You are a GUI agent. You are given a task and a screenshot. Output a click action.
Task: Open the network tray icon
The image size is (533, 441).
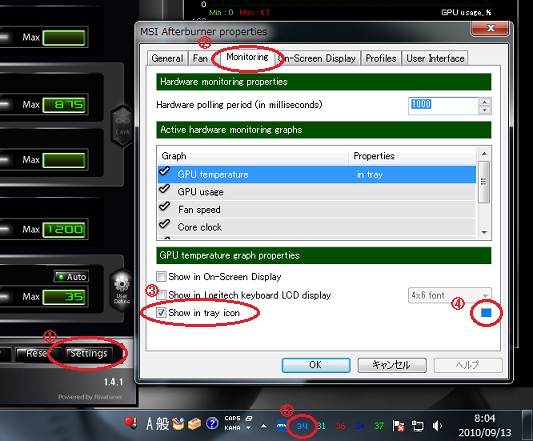click(x=417, y=426)
